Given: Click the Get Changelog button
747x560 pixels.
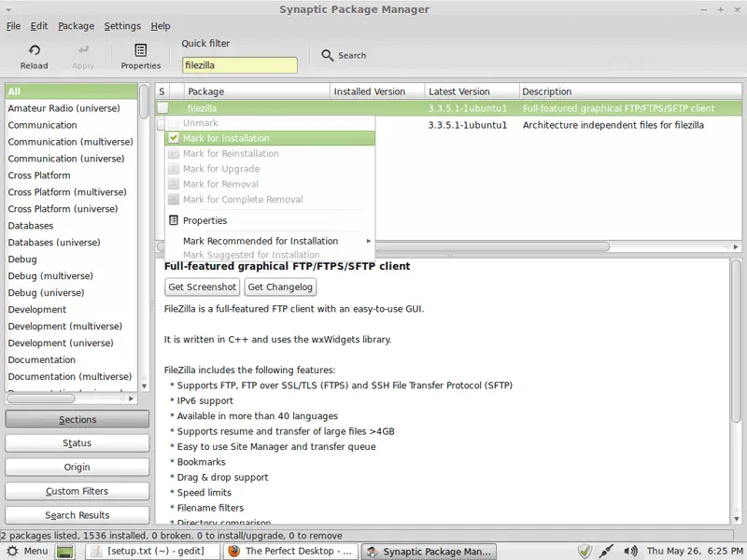Looking at the screenshot, I should 280,287.
